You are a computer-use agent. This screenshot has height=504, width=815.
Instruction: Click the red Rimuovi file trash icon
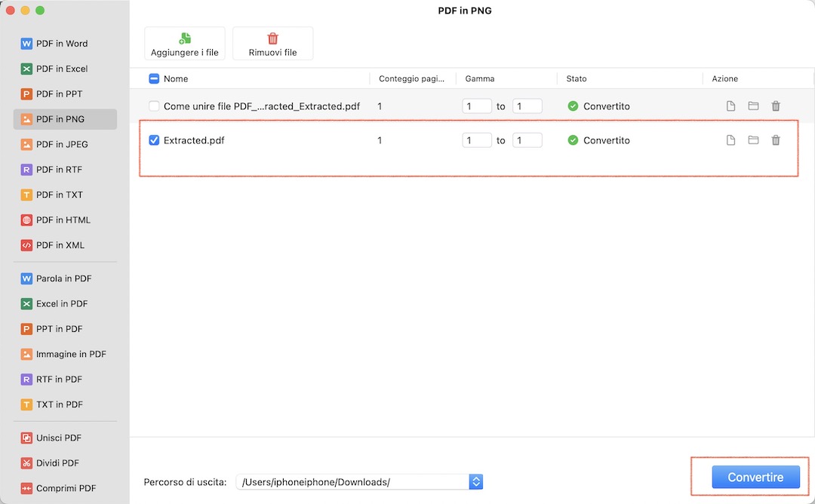(x=273, y=38)
